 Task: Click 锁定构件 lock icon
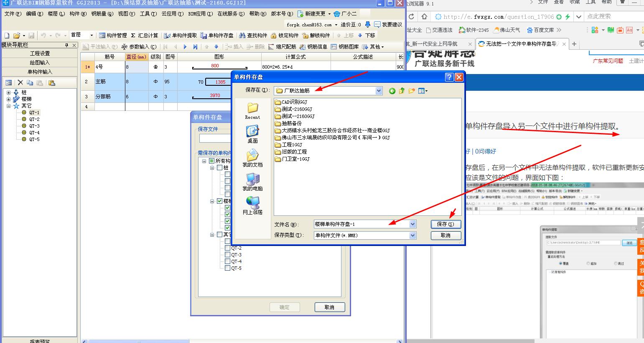coord(274,36)
